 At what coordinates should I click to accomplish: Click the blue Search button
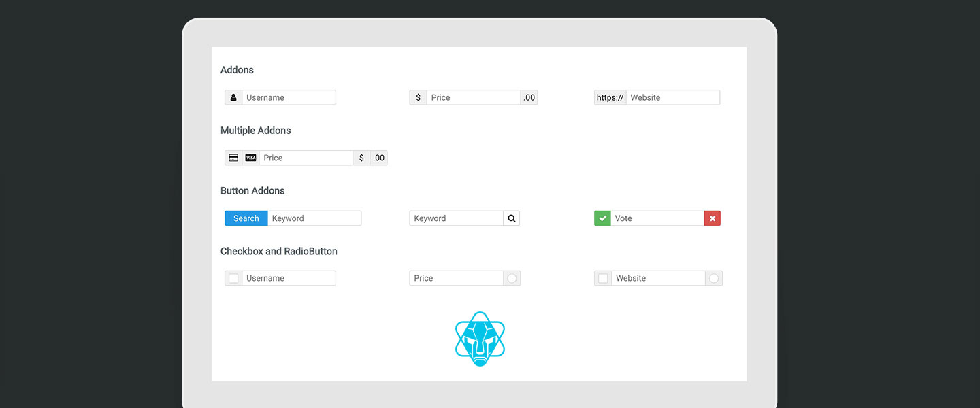pos(246,218)
